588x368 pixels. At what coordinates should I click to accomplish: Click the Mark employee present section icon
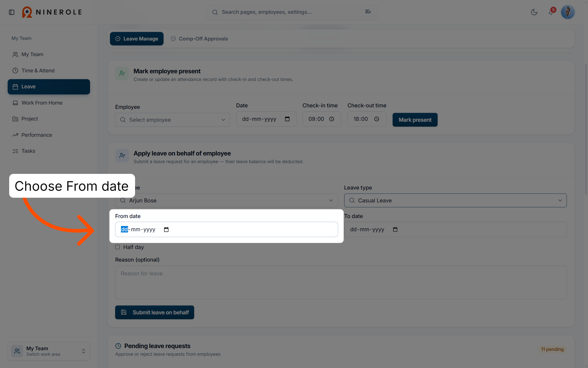tap(122, 74)
